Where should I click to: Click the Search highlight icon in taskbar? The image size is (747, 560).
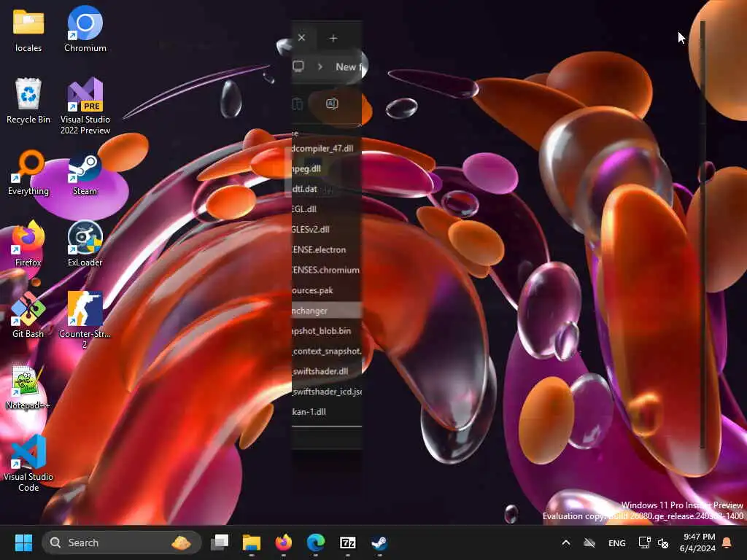tap(181, 542)
